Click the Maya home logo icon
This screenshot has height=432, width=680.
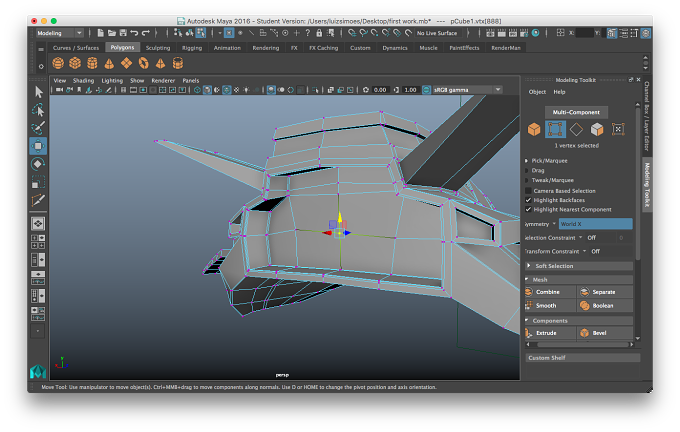[38, 371]
